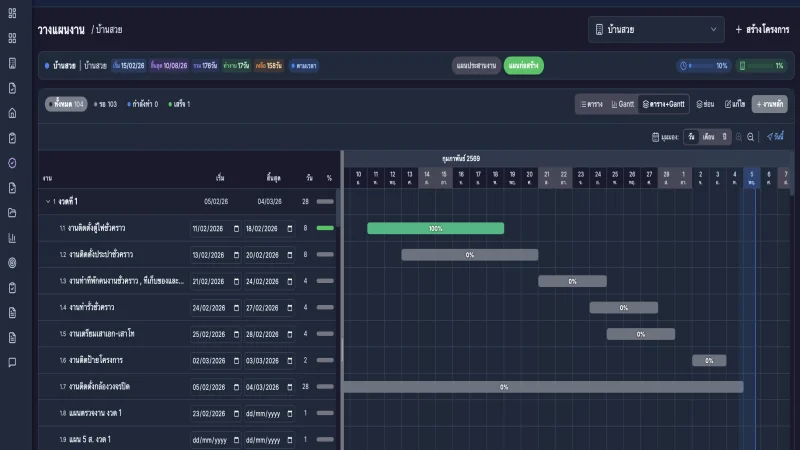Open the บ้านสวย project dropdown

(x=656, y=30)
